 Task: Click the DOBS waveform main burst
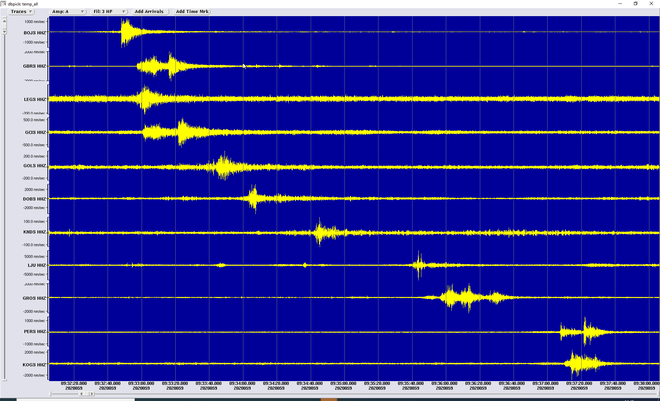253,198
